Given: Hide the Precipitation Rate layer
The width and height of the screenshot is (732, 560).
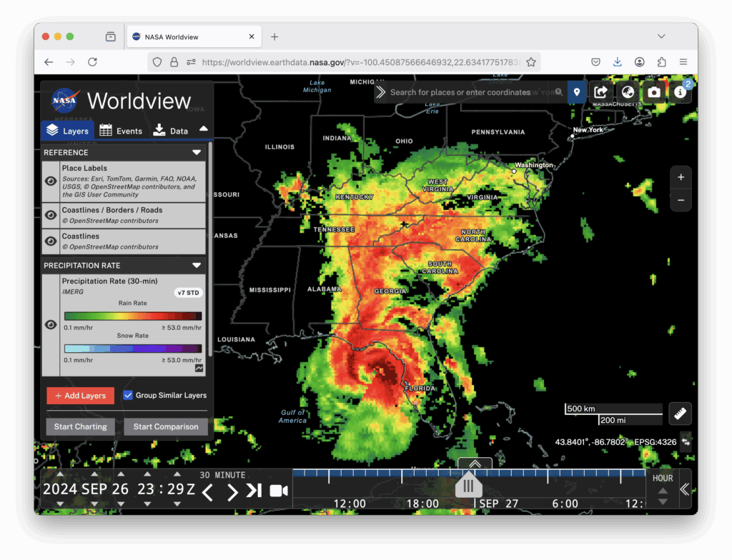Looking at the screenshot, I should coord(51,325).
